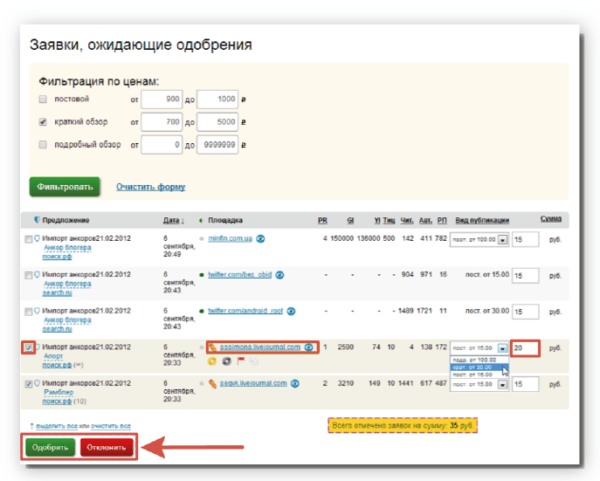
Task: Click the постовой minimum price field showing 900
Action: click(x=161, y=99)
